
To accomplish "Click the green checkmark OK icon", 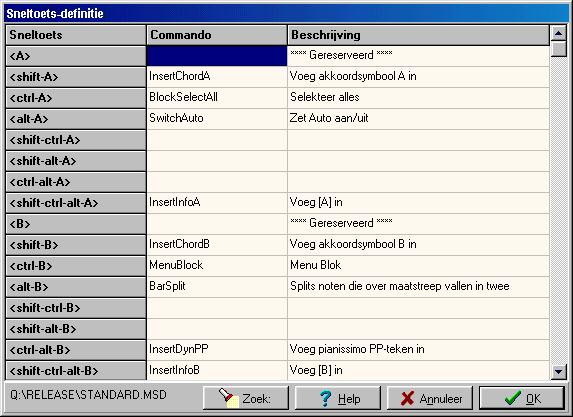I will click(513, 398).
